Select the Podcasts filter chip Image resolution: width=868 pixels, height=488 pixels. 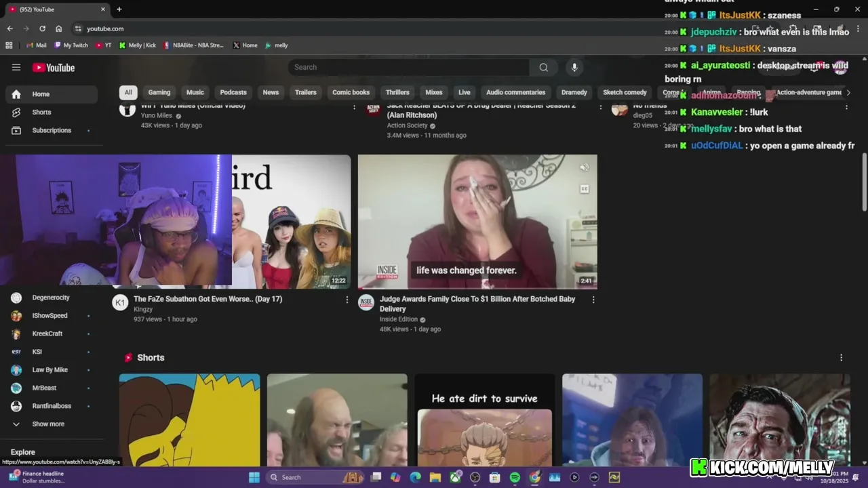[x=233, y=92]
